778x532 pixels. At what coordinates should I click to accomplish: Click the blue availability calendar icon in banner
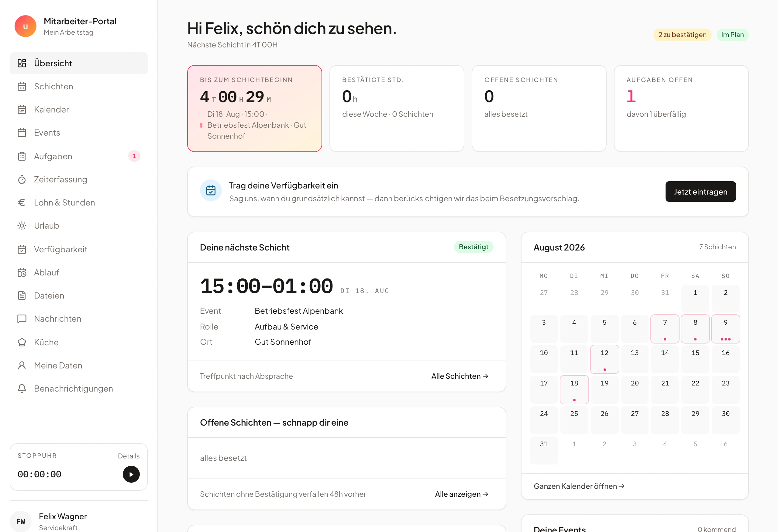point(211,191)
